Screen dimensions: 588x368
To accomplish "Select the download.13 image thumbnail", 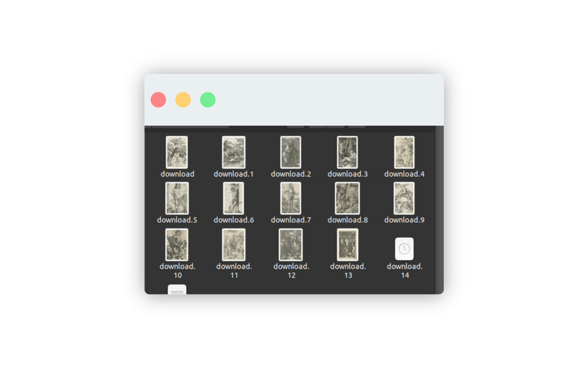I will tap(347, 245).
